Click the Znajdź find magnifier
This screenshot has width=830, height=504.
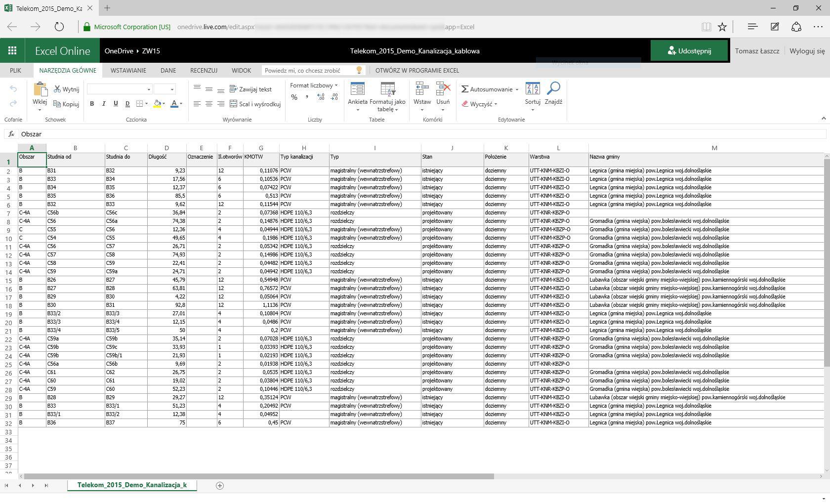[553, 89]
